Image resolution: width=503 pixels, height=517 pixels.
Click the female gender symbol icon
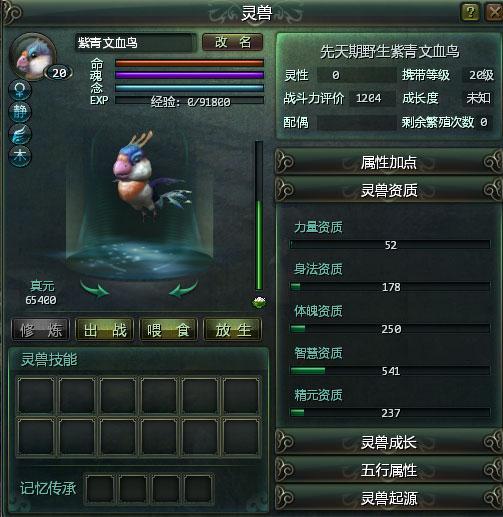click(x=20, y=90)
